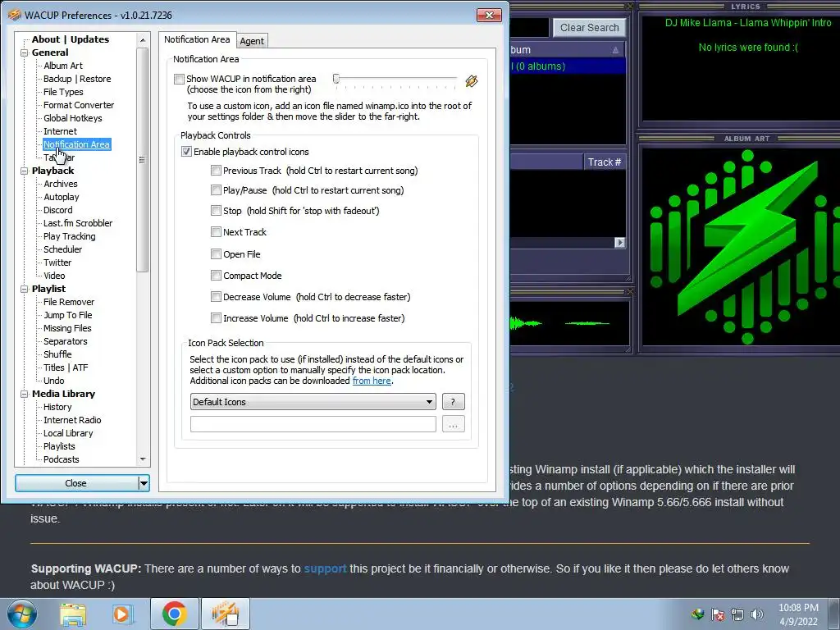Open the Default Icons dropdown
Screen dimensions: 840x630
point(313,402)
